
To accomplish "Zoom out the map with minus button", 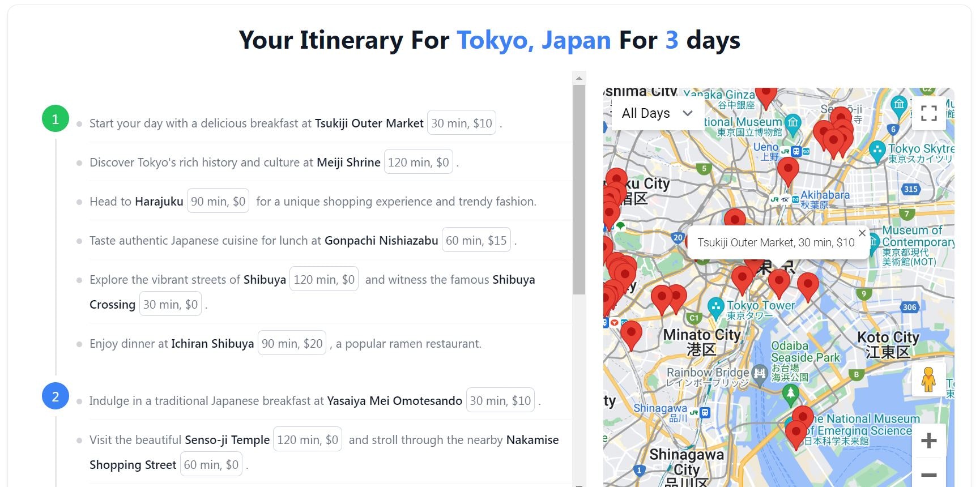I will pos(928,474).
